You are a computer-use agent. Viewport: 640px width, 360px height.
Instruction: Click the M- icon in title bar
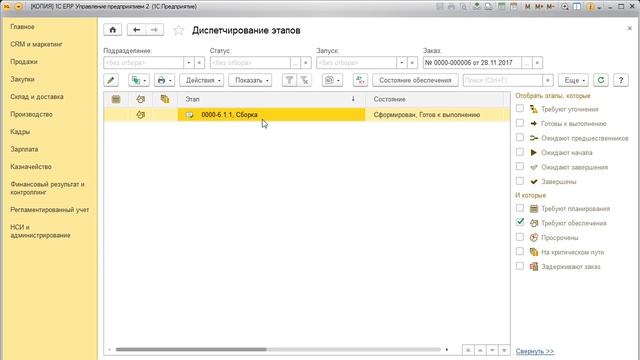coord(550,7)
